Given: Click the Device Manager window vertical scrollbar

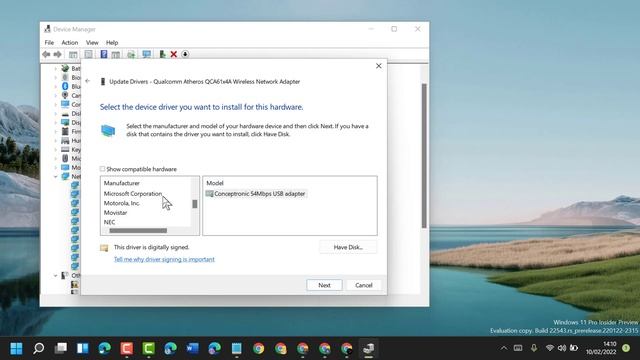Looking at the screenshot, I should click(x=424, y=156).
